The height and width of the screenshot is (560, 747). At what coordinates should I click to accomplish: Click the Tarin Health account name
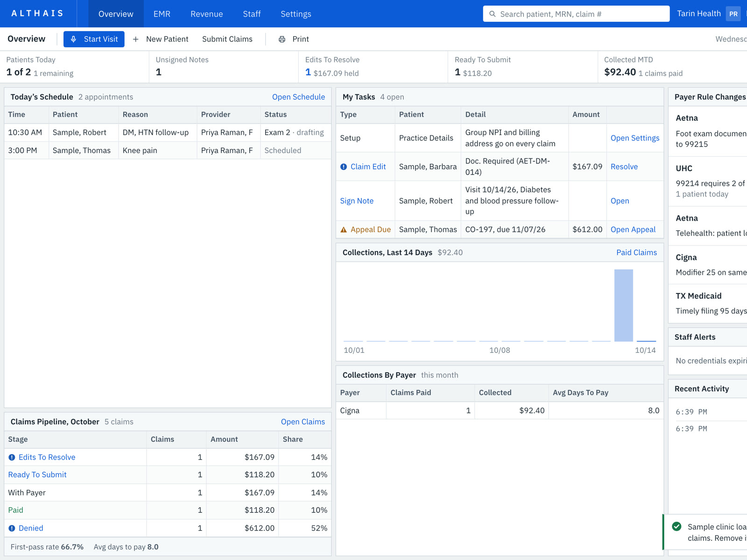coord(698,14)
